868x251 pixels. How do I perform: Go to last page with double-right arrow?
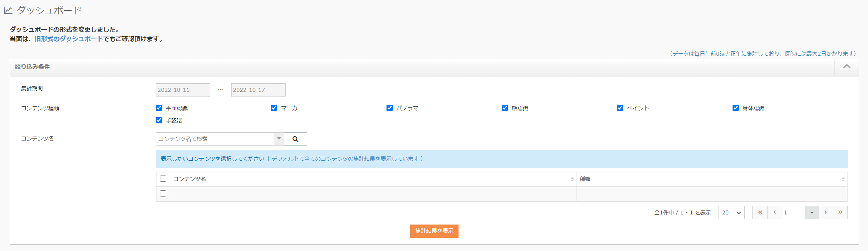840,212
